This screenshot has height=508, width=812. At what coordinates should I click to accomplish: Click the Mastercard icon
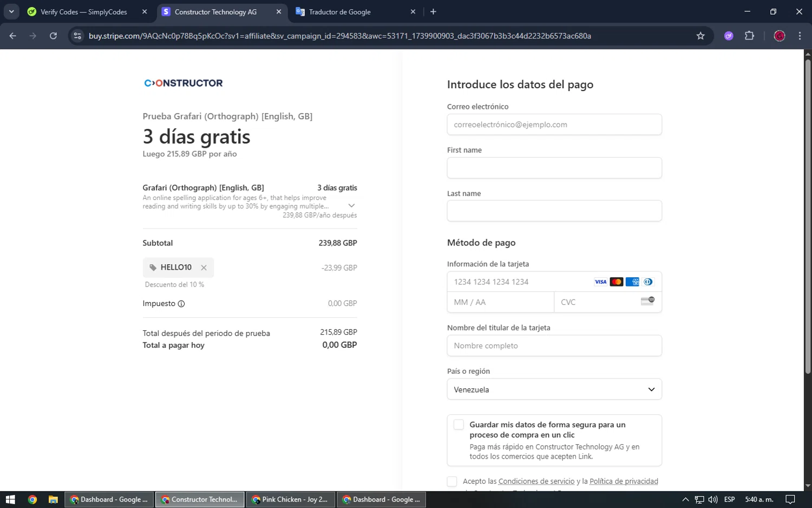click(616, 282)
